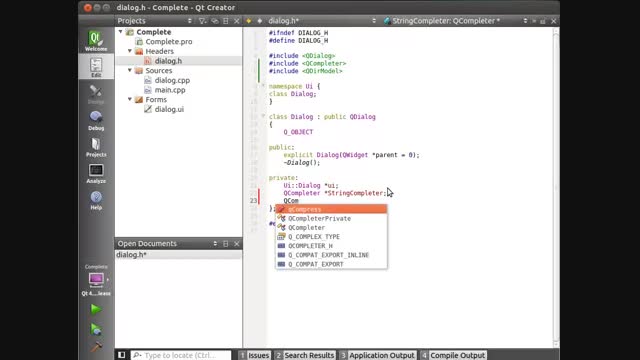Click the filter tree icon in Projects panel
This screenshot has height=360, width=640.
(202, 21)
